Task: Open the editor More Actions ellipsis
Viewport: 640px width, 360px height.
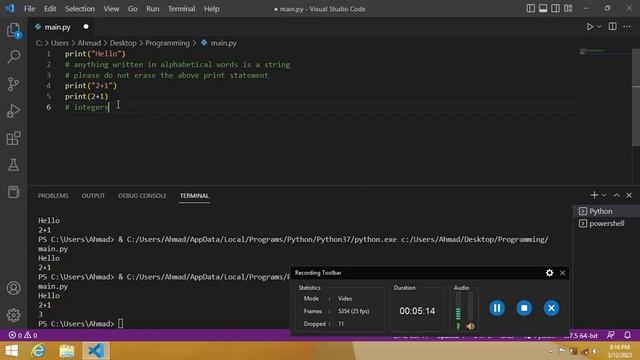Action: coord(627,27)
